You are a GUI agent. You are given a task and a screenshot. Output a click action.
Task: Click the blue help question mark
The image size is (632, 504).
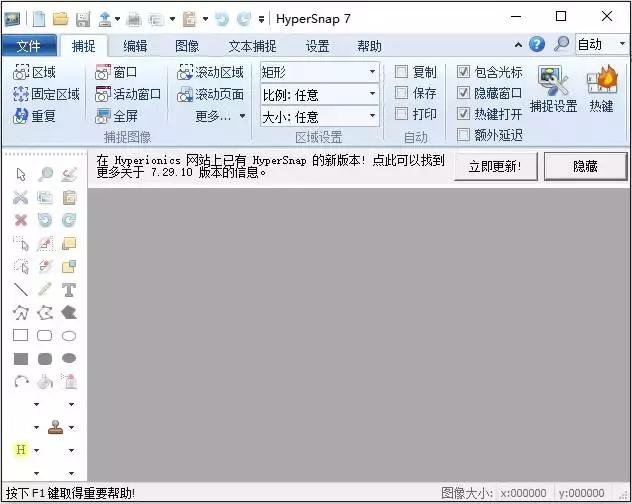[x=537, y=44]
